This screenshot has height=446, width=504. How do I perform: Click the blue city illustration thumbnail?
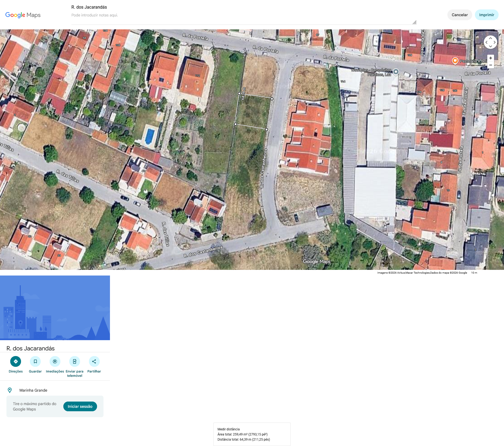(x=55, y=308)
